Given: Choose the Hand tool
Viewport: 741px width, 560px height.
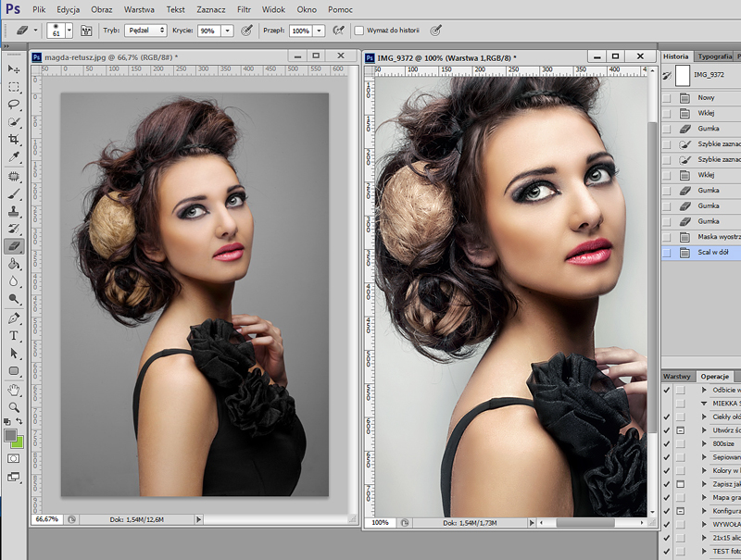Looking at the screenshot, I should pos(14,390).
